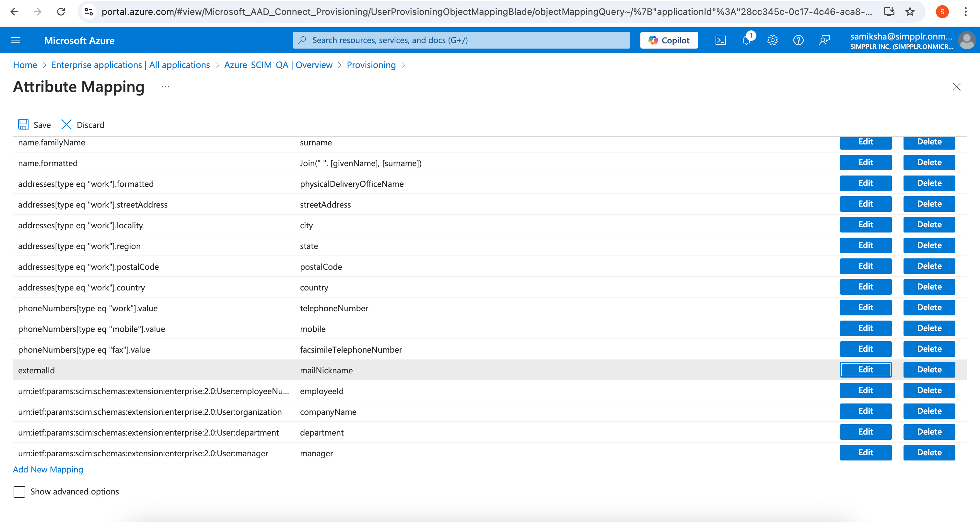Image resolution: width=980 pixels, height=522 pixels.
Task: Click Add New Mapping
Action: (x=48, y=469)
